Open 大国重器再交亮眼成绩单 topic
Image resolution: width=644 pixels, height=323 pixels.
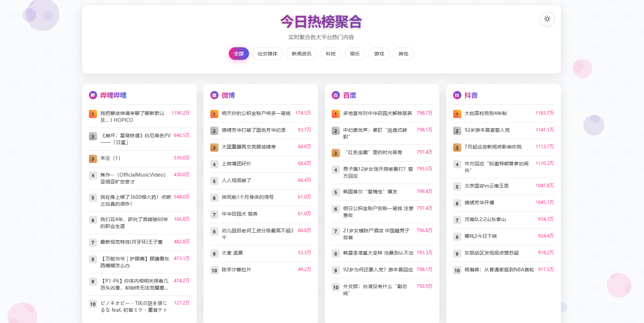(249, 147)
